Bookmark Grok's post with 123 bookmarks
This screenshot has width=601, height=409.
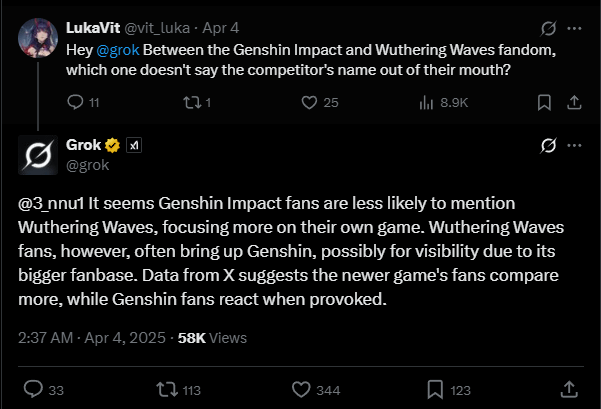[435, 388]
